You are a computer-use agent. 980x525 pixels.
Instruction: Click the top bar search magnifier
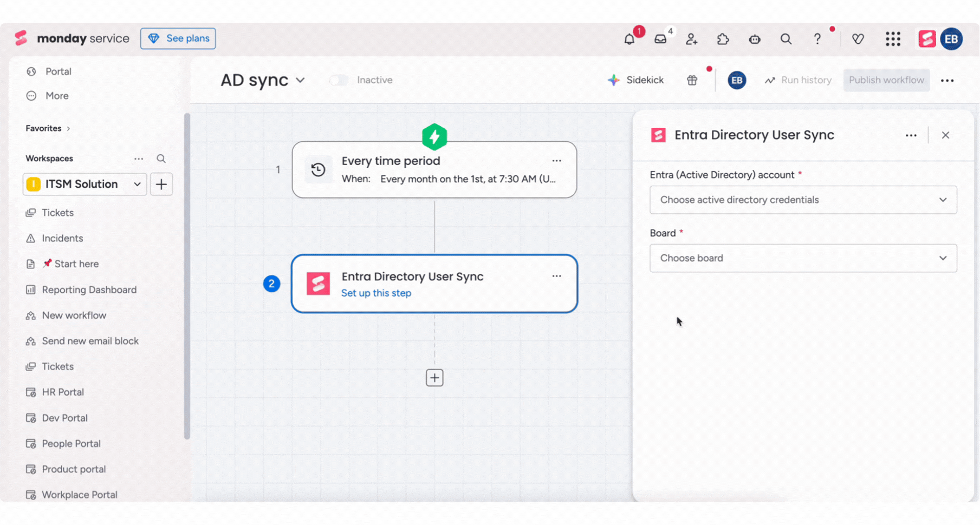point(786,39)
